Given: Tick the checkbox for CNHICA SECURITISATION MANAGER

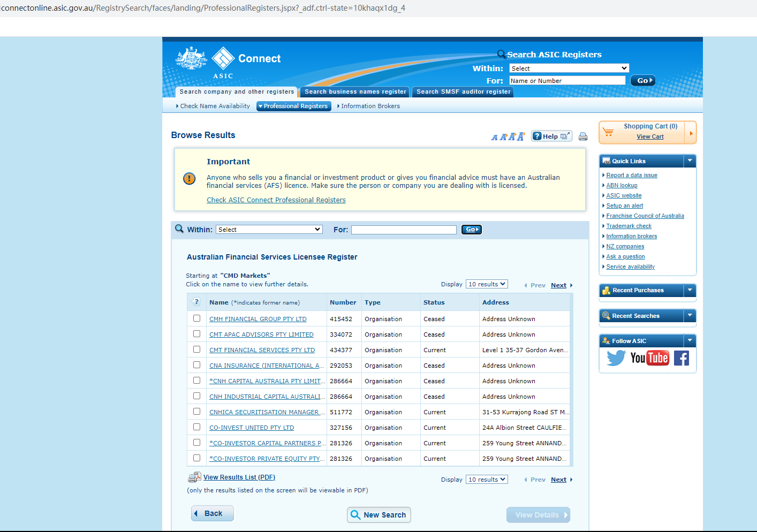Looking at the screenshot, I should 196,412.
